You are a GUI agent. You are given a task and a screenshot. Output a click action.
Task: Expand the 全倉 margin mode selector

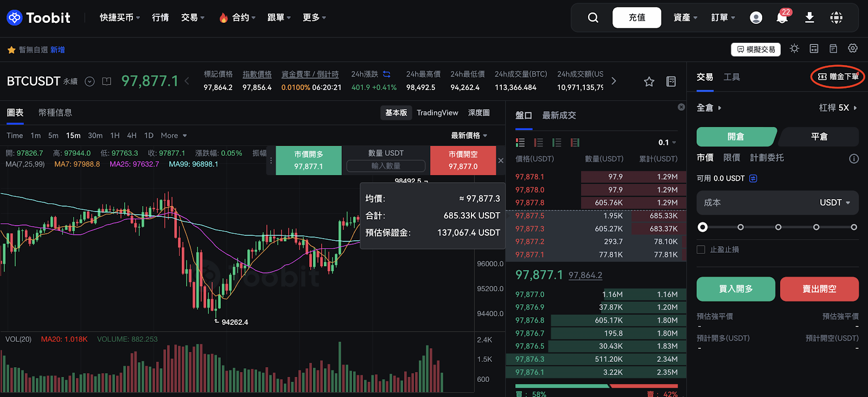point(709,108)
